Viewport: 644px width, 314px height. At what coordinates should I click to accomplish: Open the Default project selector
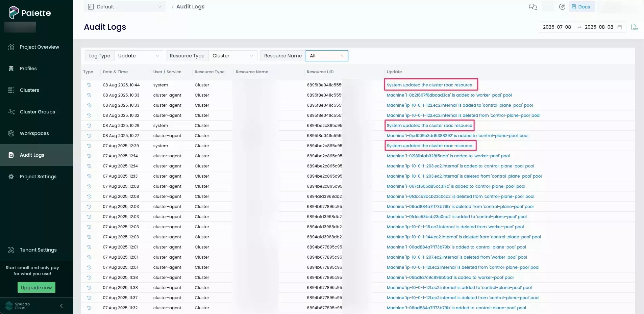point(125,6)
